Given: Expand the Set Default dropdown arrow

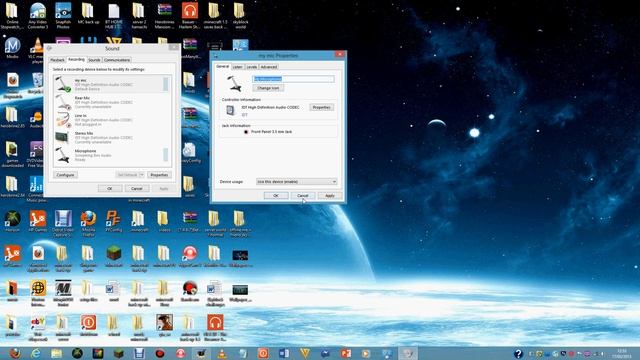Looking at the screenshot, I should 142,175.
